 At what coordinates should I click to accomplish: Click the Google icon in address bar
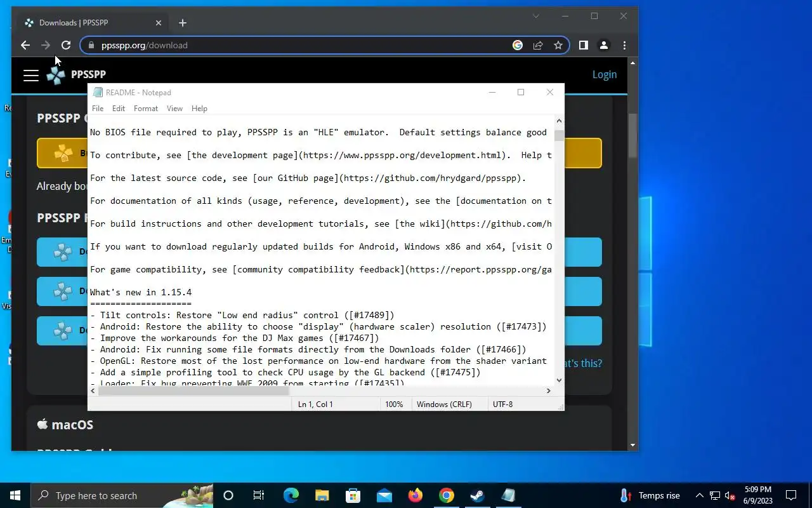[x=518, y=45]
